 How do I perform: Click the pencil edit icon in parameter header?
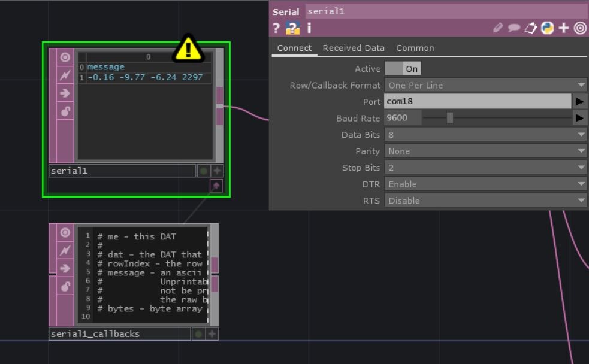(x=498, y=28)
